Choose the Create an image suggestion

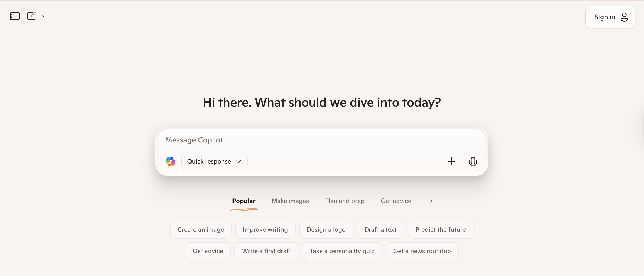coord(200,229)
